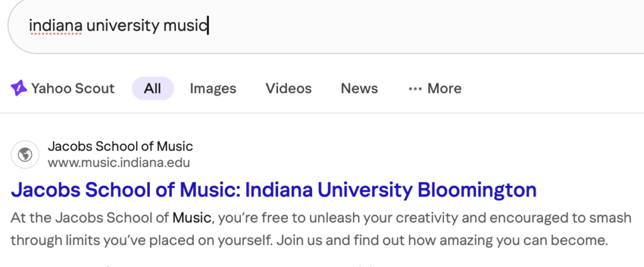Screen dimensions: 644x267
Task: Click the Jacobs School of Music site name
Action: point(120,147)
